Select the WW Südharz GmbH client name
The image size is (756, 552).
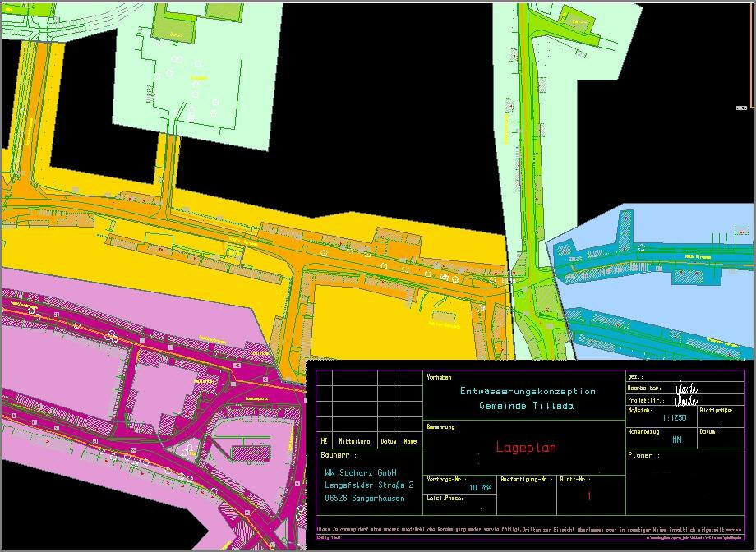pos(361,473)
